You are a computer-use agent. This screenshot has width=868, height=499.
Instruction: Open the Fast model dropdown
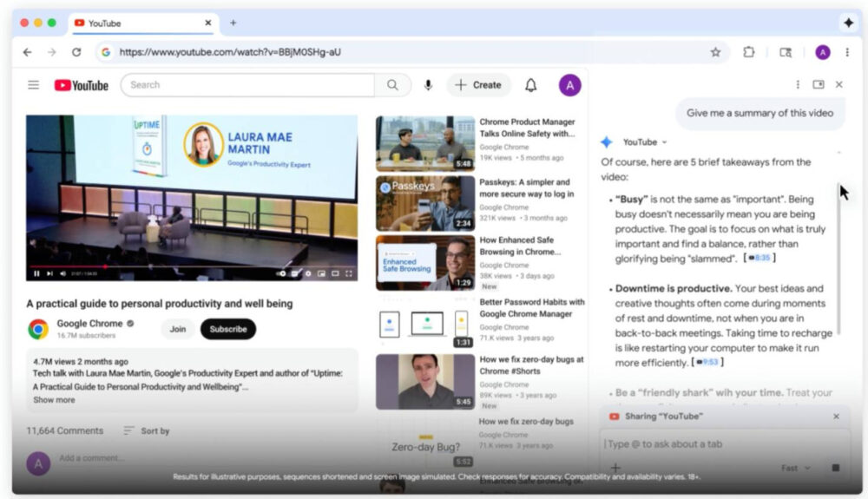point(795,468)
